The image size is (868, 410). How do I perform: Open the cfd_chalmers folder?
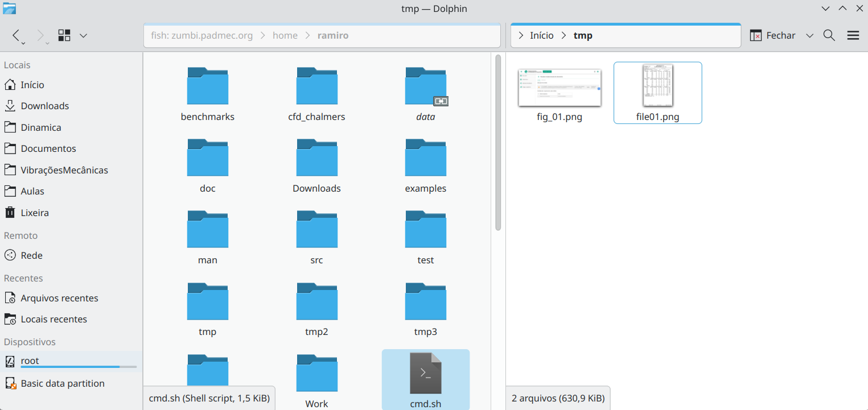click(316, 94)
